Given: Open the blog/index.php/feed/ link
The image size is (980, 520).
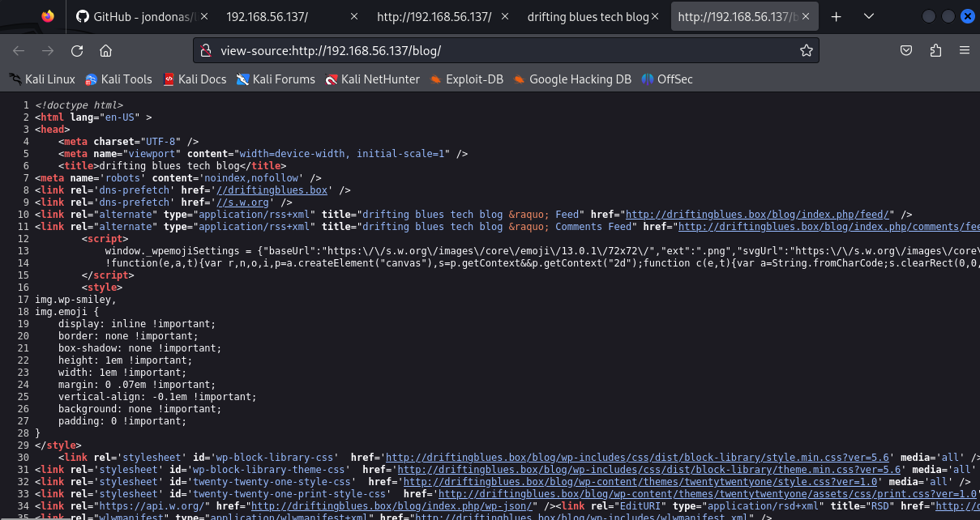Looking at the screenshot, I should pyautogui.click(x=759, y=215).
